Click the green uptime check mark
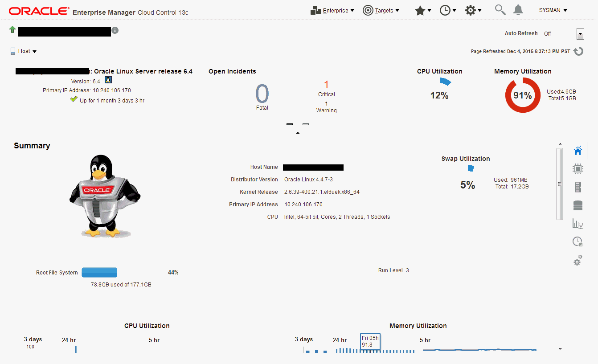The height and width of the screenshot is (364, 598). (74, 99)
